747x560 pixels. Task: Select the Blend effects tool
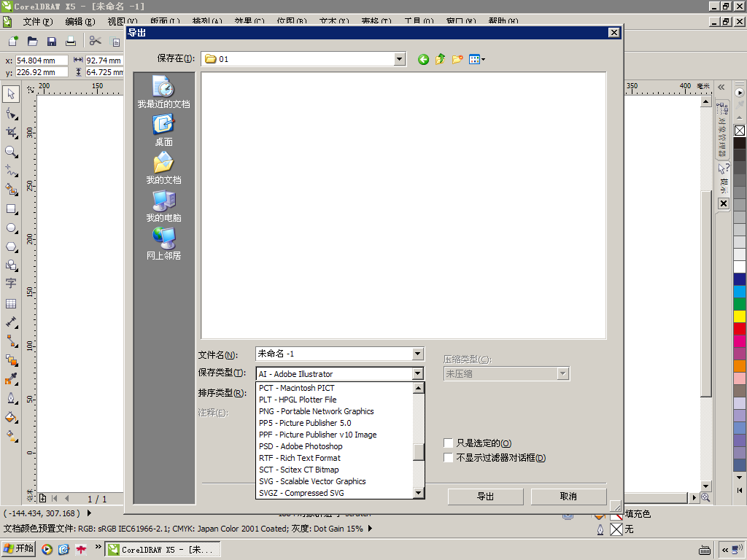click(11, 360)
